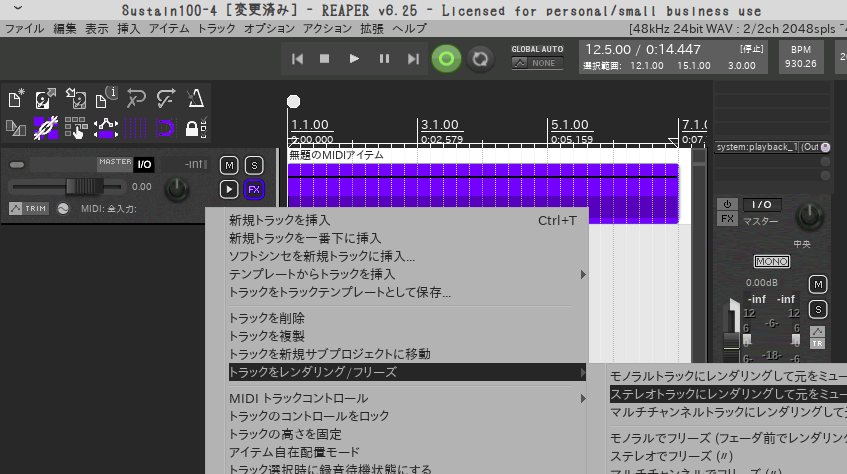Open the アイテム menu

click(169, 29)
